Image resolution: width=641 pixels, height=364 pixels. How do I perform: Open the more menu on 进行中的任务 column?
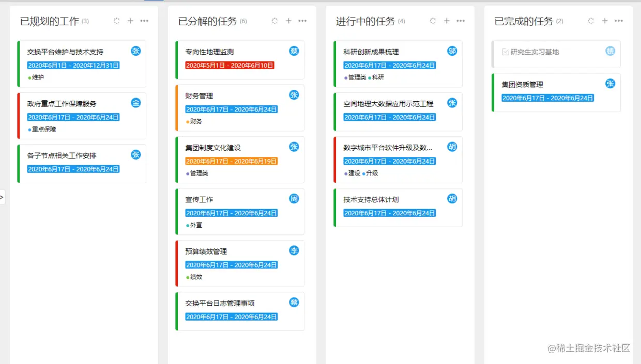point(461,21)
